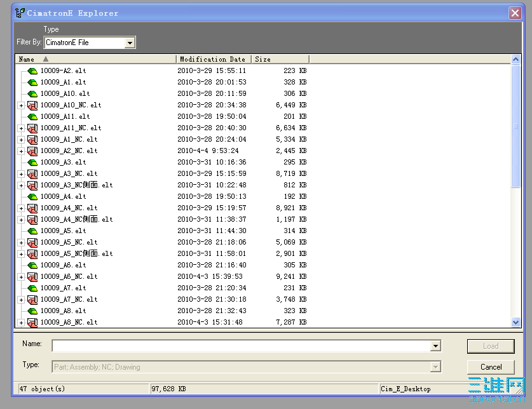Click the red NC icon of 10009_A2_NC.elt
This screenshot has width=532, height=409.
click(32, 151)
